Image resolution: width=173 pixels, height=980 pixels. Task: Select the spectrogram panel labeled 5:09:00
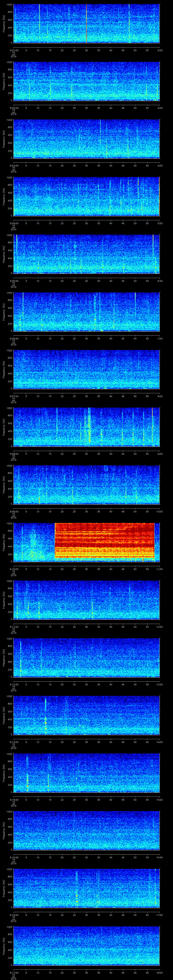pyautogui.click(x=86, y=485)
